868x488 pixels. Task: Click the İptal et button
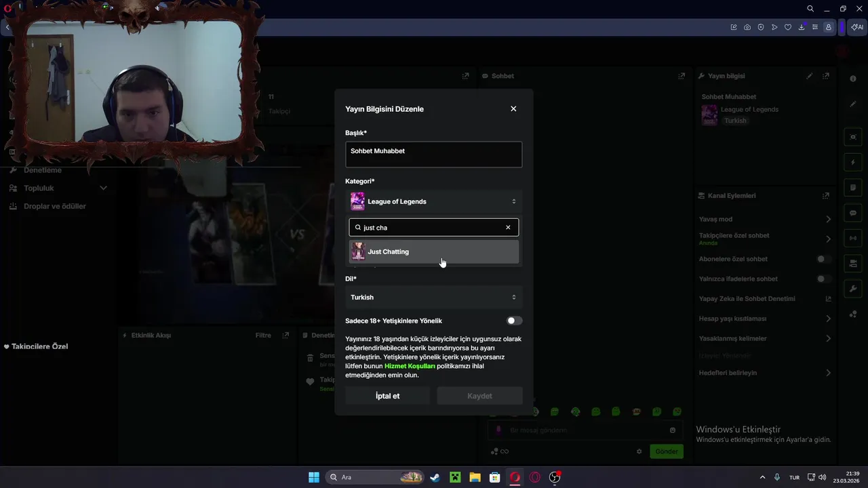[387, 396]
